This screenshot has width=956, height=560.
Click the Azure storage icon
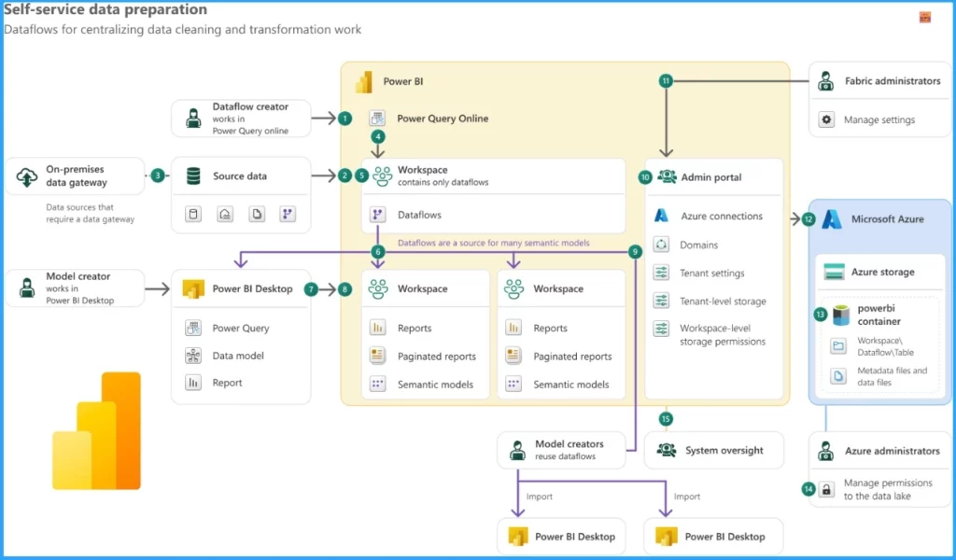(834, 272)
